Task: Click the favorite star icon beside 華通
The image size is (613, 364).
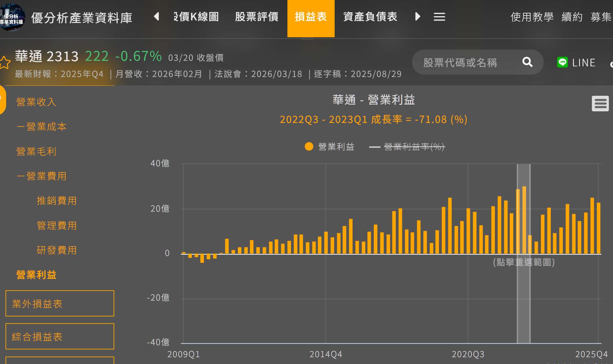Action: [x=5, y=62]
